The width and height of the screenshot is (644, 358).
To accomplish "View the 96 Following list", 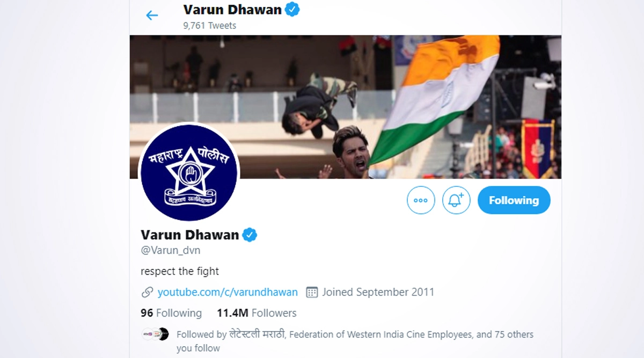I will tap(171, 313).
